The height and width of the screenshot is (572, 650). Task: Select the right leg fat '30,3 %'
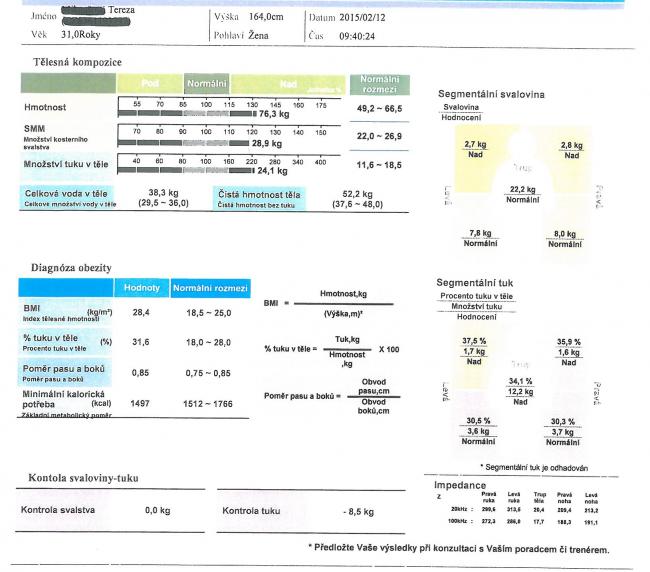(x=563, y=422)
